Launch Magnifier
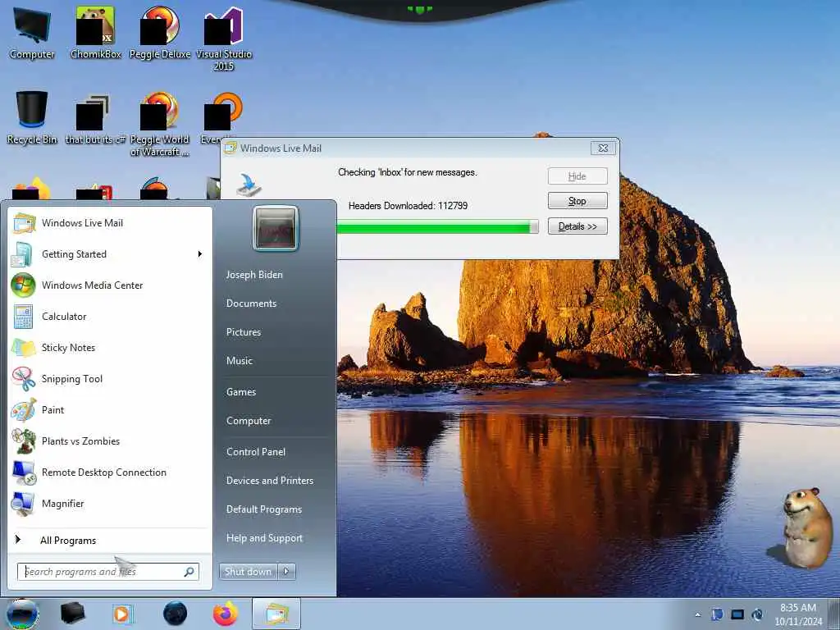 110,504
